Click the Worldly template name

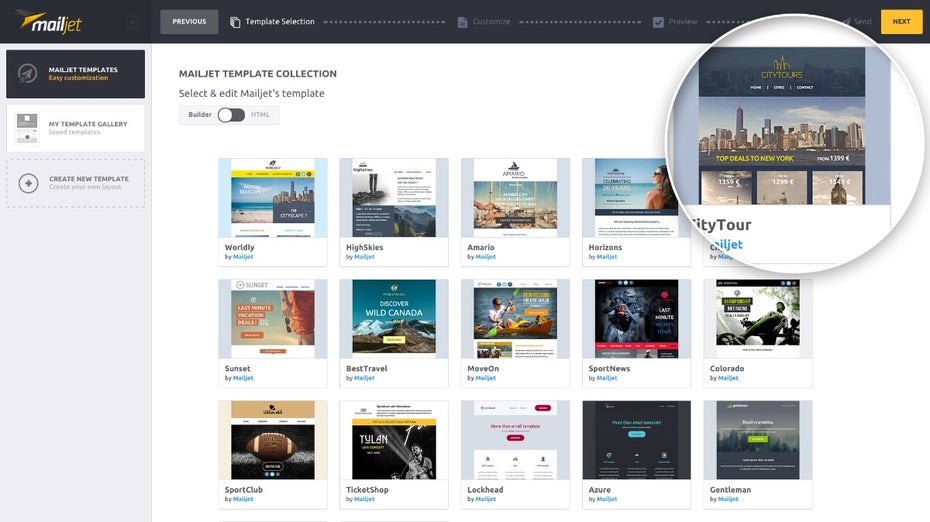click(x=240, y=247)
